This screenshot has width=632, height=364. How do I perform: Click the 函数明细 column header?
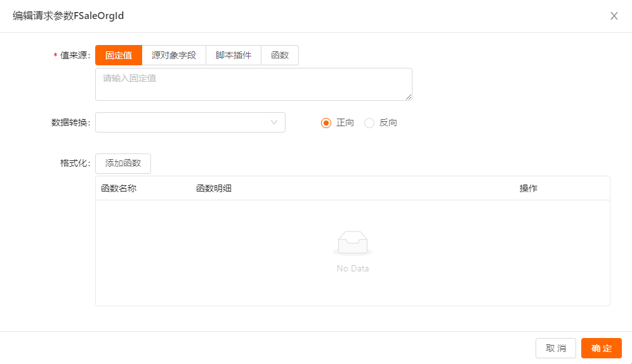tap(214, 188)
